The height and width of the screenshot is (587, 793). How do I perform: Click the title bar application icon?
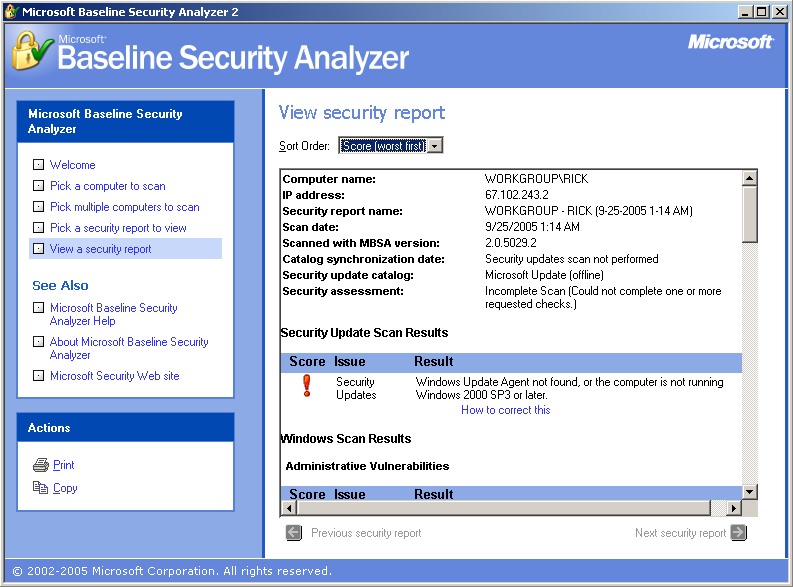click(x=12, y=12)
